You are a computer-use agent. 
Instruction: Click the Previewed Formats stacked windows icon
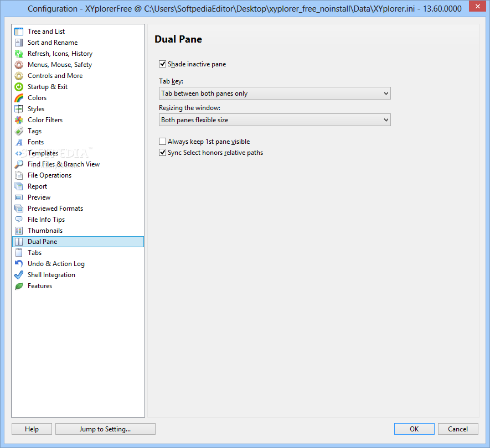[19, 209]
